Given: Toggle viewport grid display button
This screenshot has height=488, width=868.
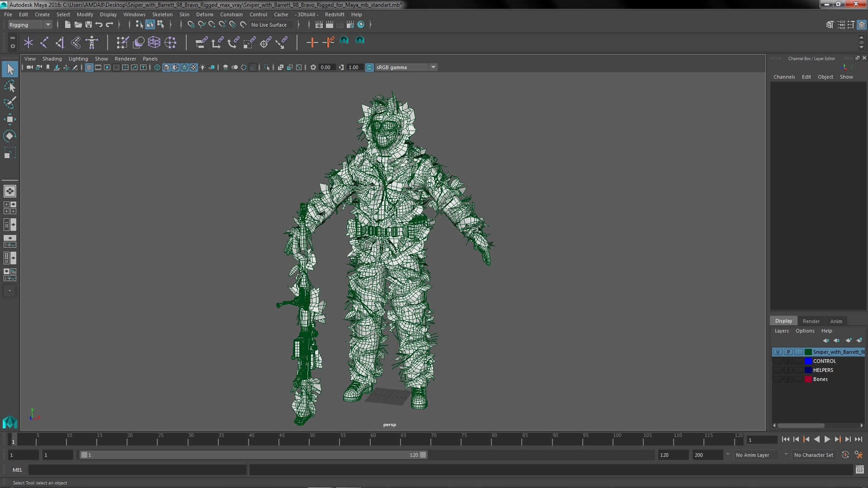Looking at the screenshot, I should pyautogui.click(x=89, y=67).
